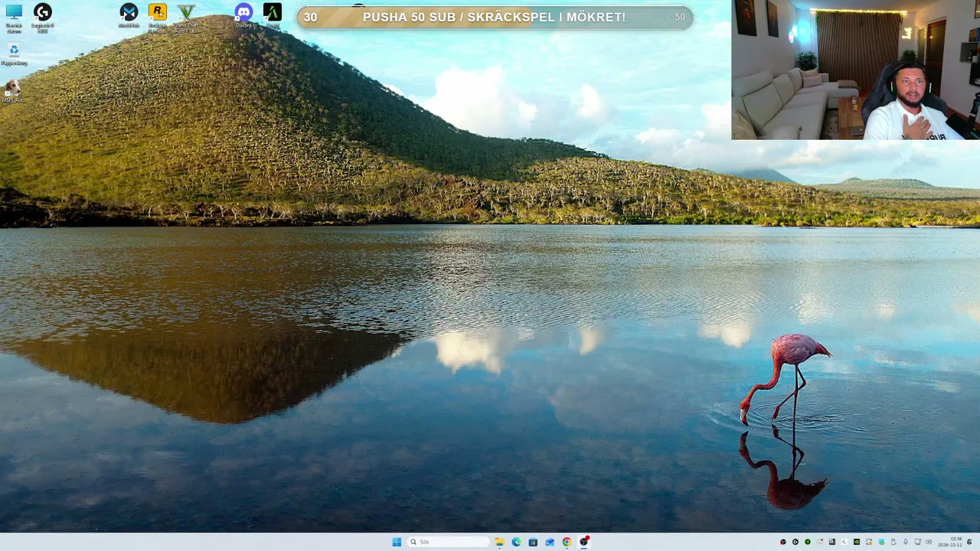The width and height of the screenshot is (980, 551).
Task: Open Microsoft Store from the taskbar
Action: pyautogui.click(x=533, y=542)
